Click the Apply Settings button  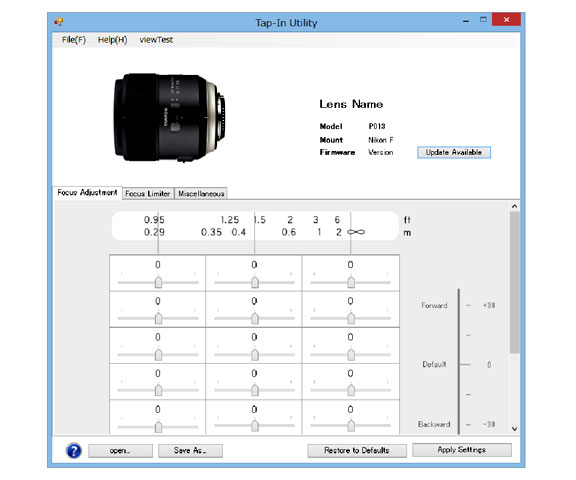[462, 450]
